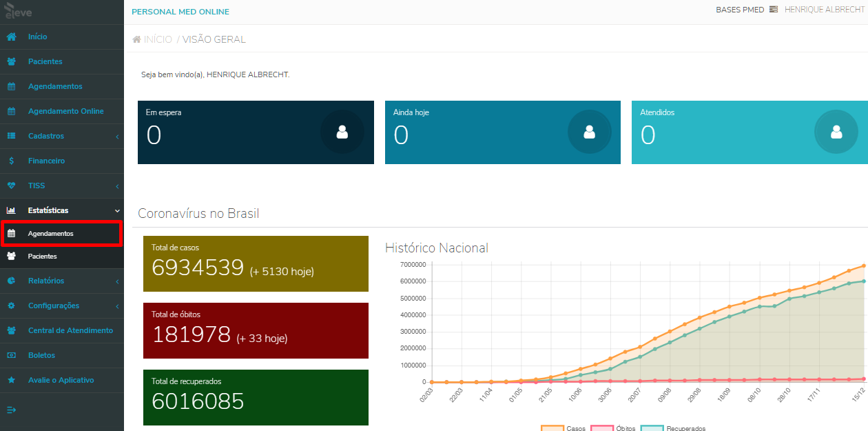Toggle the Casos legend swatch in the chart
868x431 pixels.
tap(552, 428)
